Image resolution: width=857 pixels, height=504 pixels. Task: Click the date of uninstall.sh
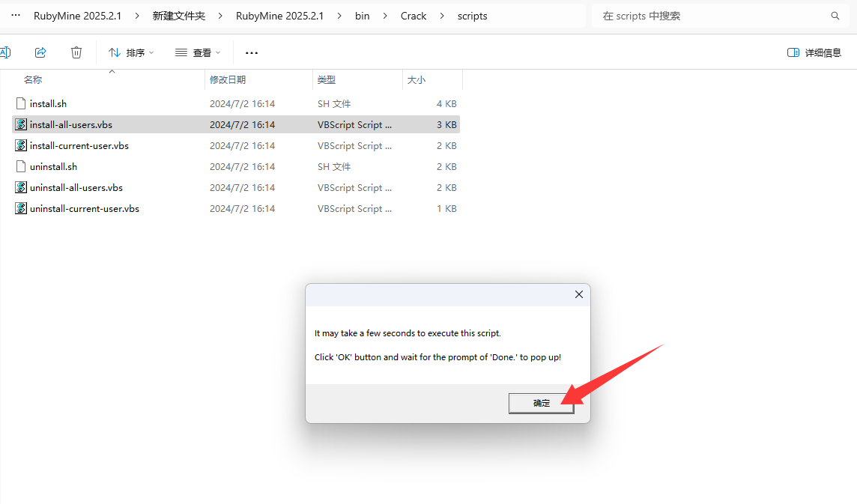(x=242, y=167)
